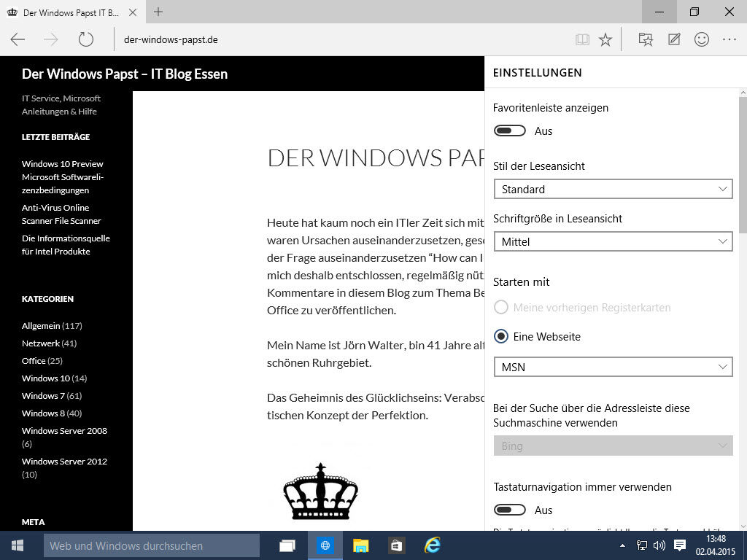This screenshot has height=560, width=747.
Task: Open the More actions ellipsis menu
Action: coord(729,40)
